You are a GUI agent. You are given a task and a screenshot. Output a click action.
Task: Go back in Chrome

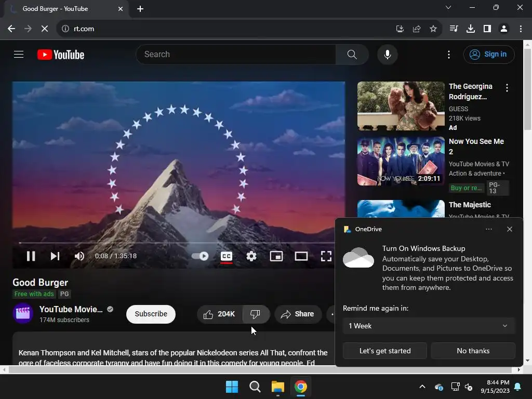click(x=11, y=29)
